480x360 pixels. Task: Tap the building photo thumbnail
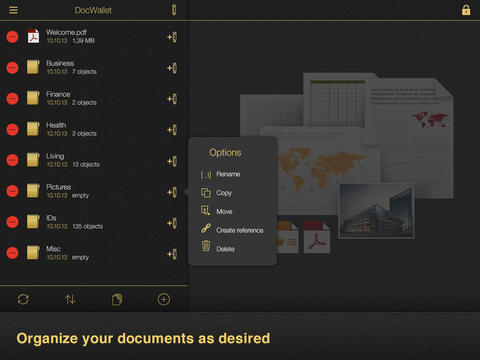pyautogui.click(x=376, y=211)
